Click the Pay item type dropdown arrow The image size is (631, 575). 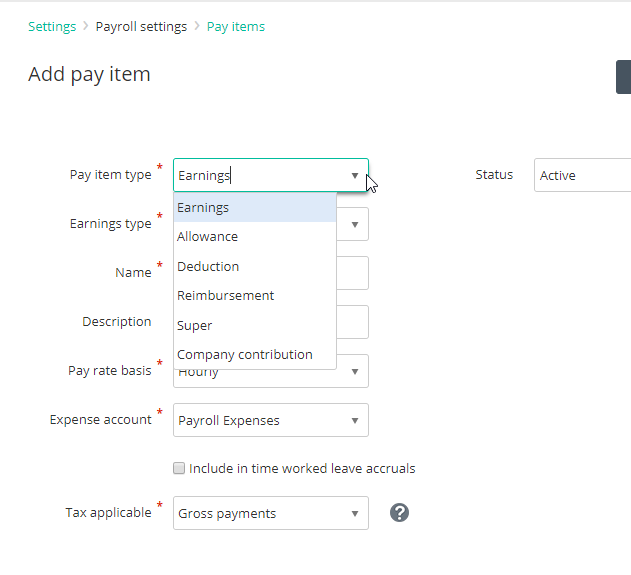(355, 175)
